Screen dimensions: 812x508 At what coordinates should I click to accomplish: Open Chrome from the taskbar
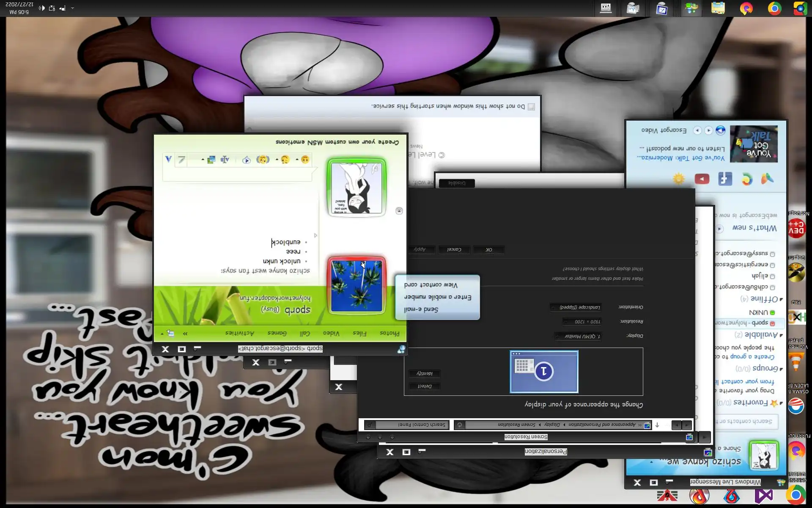click(x=774, y=8)
